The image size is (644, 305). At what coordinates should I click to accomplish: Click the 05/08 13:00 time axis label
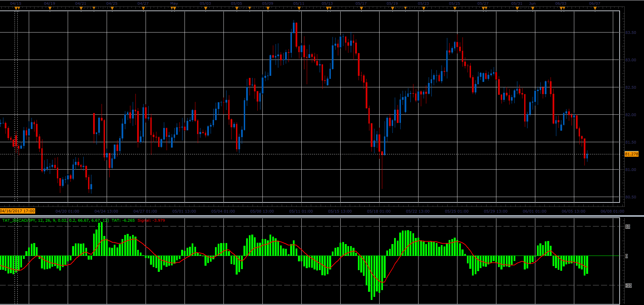coord(262,211)
